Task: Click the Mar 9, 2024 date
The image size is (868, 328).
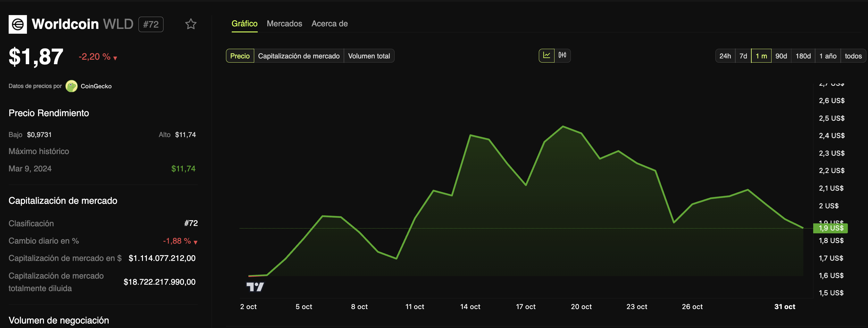Action: coord(30,169)
